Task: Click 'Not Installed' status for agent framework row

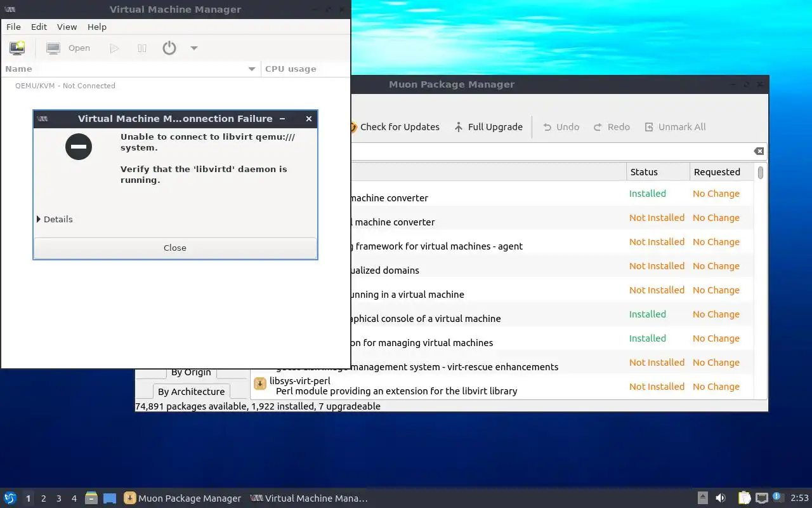Action: click(657, 242)
